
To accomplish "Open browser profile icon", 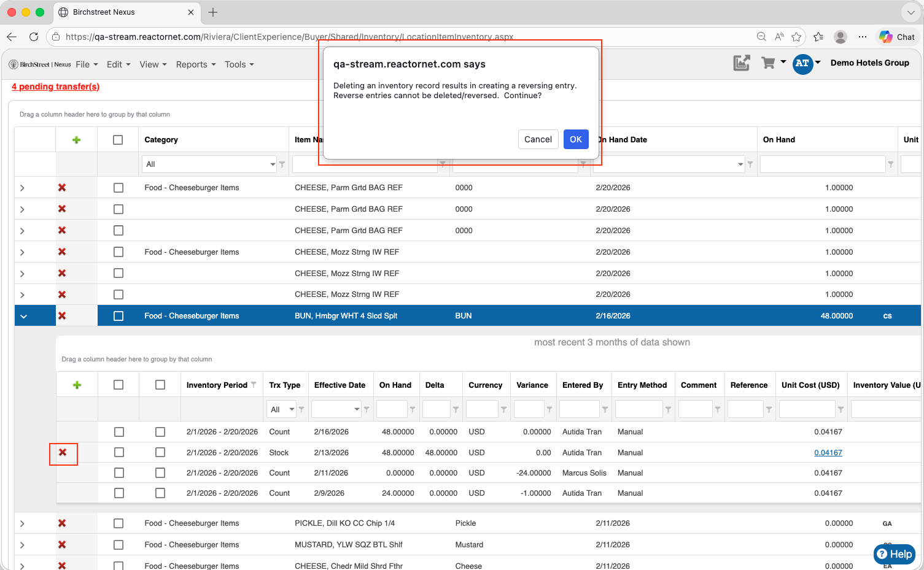I will click(841, 37).
